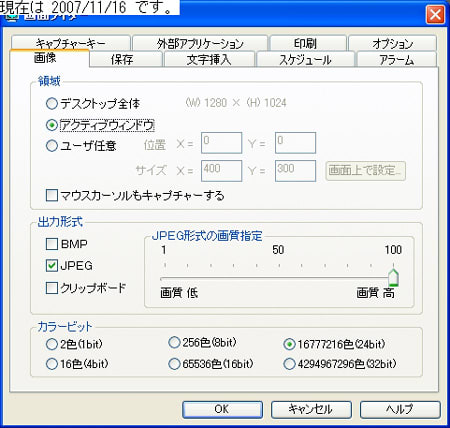This screenshot has height=428, width=450.
Task: Click the position X input field
Action: 221,143
